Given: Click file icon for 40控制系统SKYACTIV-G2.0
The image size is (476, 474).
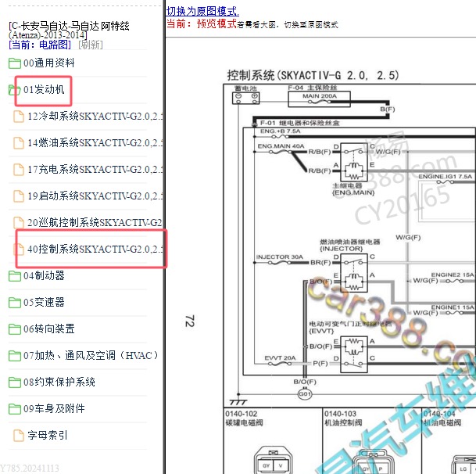Looking at the screenshot, I should click(19, 250).
